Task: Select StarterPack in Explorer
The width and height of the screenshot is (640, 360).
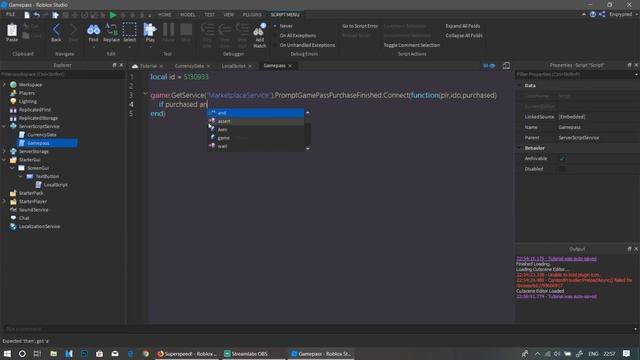Action: [31, 193]
